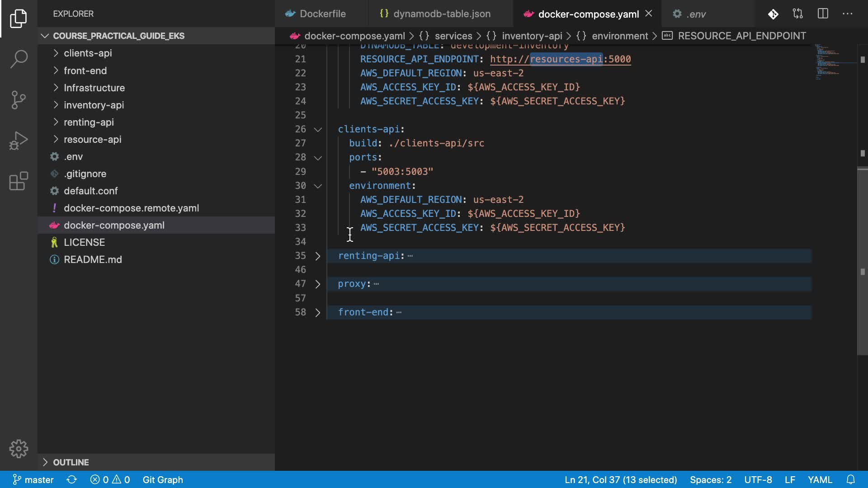Open the notifications bell in status bar

850,479
